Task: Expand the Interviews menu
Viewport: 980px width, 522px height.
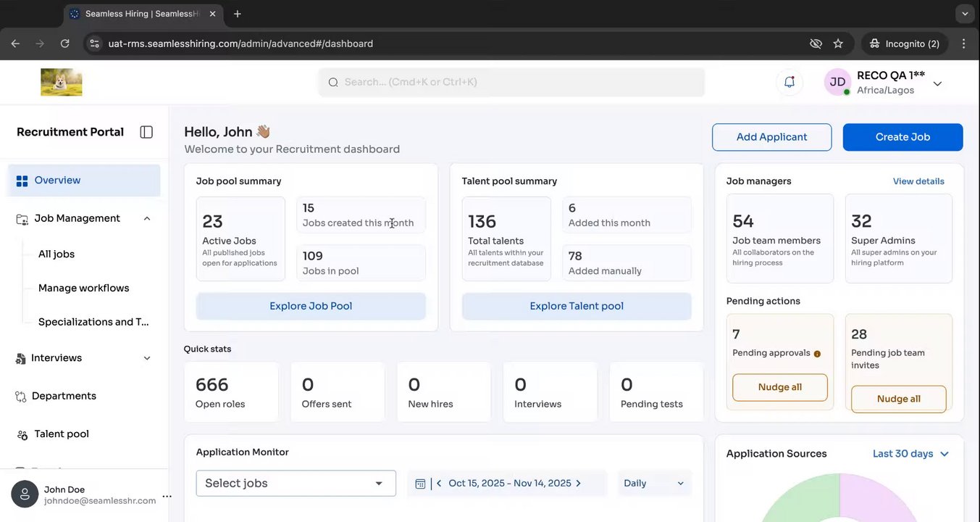Action: [x=147, y=358]
